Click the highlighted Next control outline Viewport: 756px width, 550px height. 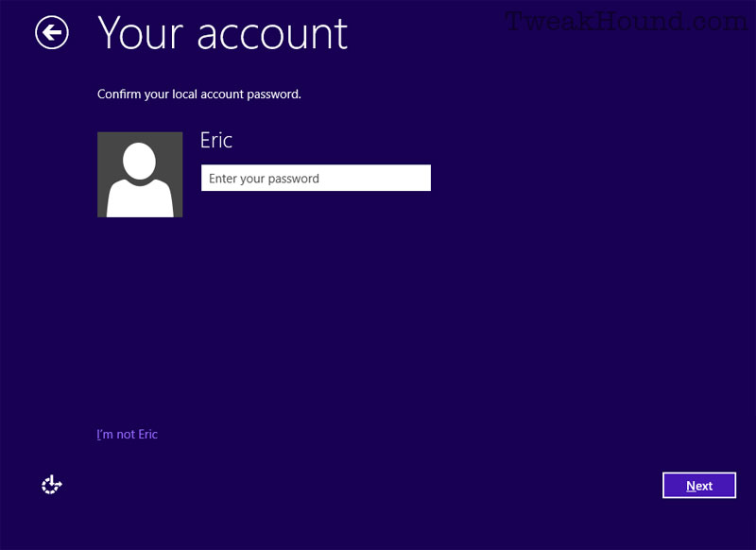click(x=699, y=485)
